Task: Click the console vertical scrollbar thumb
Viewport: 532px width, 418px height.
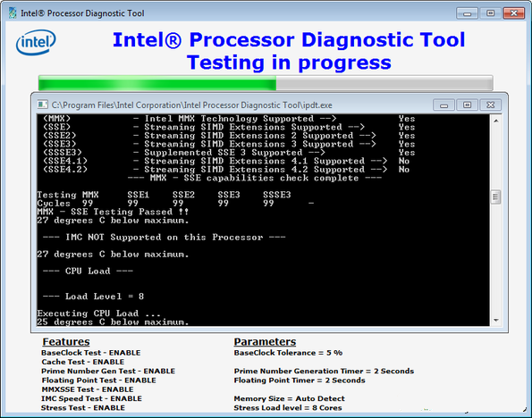Action: click(495, 197)
